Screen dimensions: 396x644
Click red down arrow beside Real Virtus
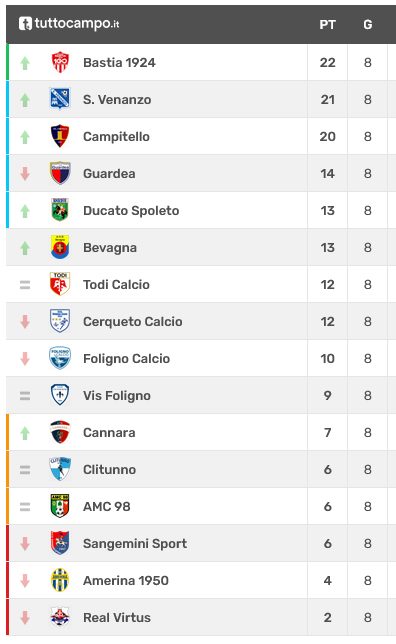tap(25, 617)
